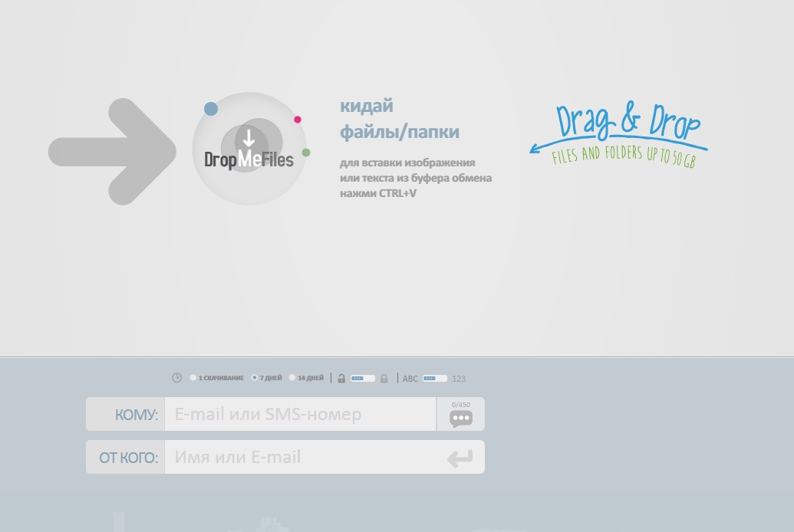Click the open padlock icon
Viewport: 794px width, 532px height.
click(x=341, y=378)
